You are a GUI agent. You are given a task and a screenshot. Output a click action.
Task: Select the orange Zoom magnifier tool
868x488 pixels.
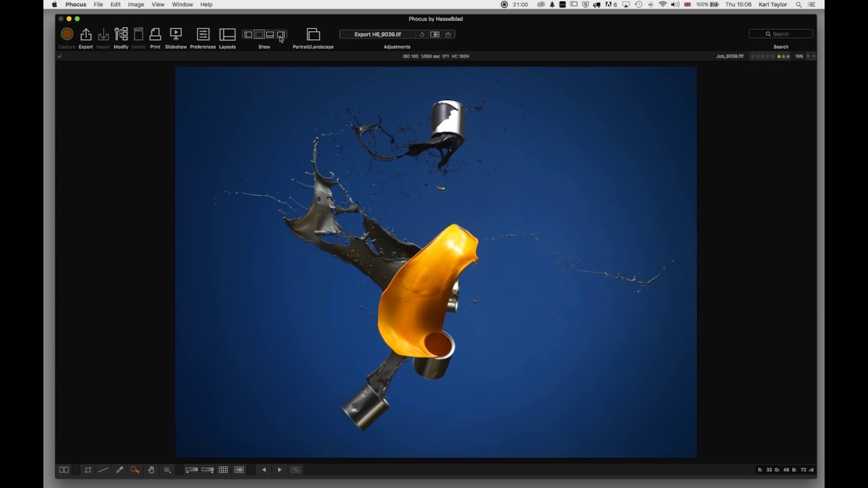click(x=135, y=470)
